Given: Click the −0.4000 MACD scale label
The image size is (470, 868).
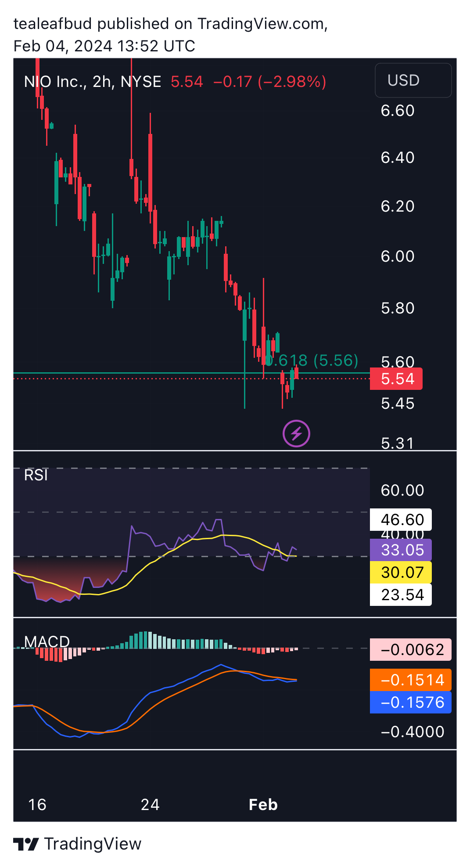Looking at the screenshot, I should [x=413, y=732].
